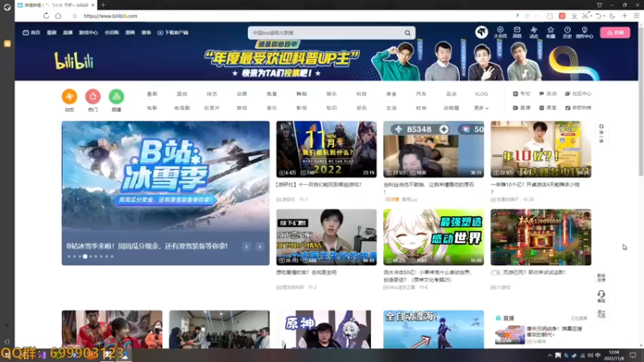
Task: Select the VLOG category
Action: point(481,94)
